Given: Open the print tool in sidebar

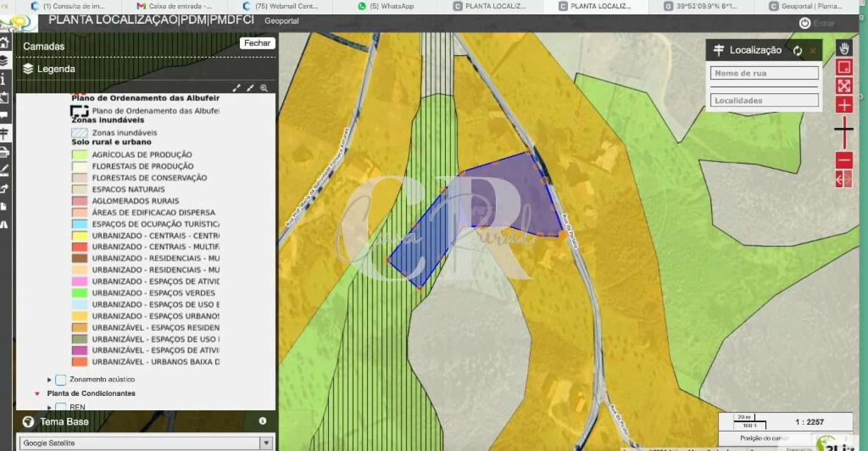Looking at the screenshot, I should [4, 152].
